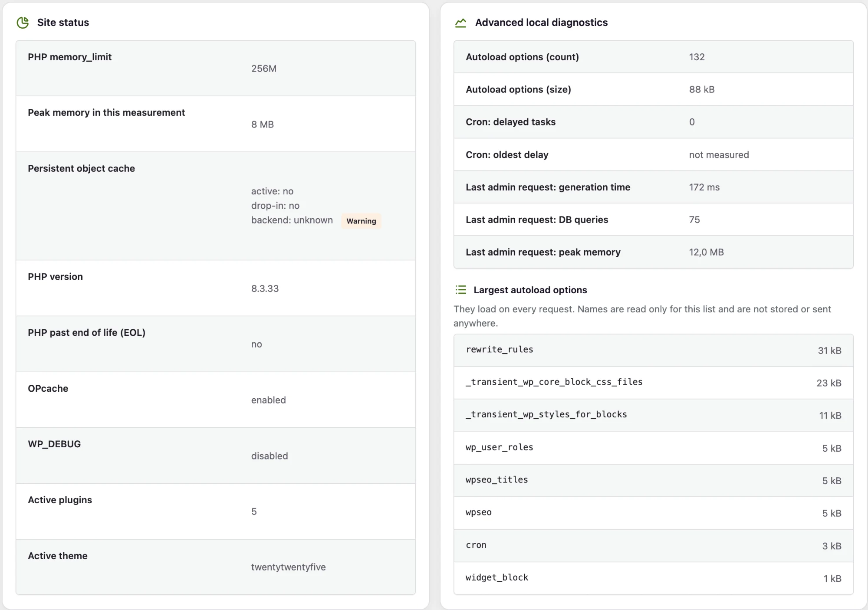Select the _transient_wp_styles_for_blocks row

coord(653,415)
